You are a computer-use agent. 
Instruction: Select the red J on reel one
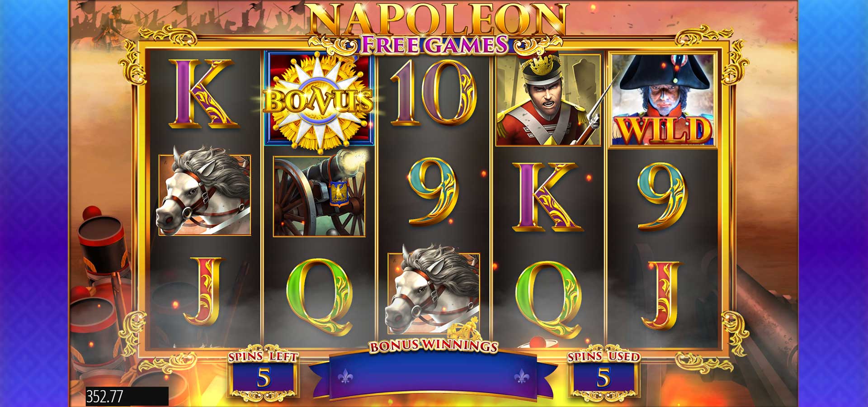[x=204, y=291]
